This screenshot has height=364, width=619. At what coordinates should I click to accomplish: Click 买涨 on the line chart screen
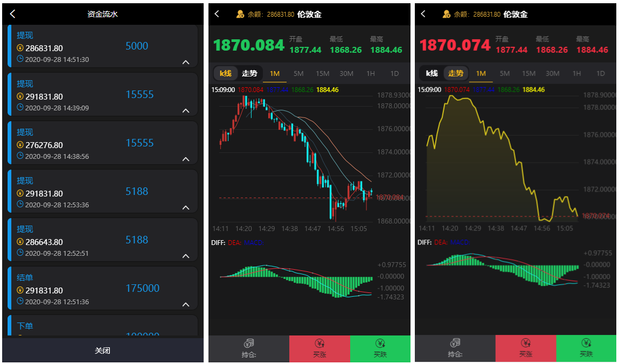coord(526,348)
